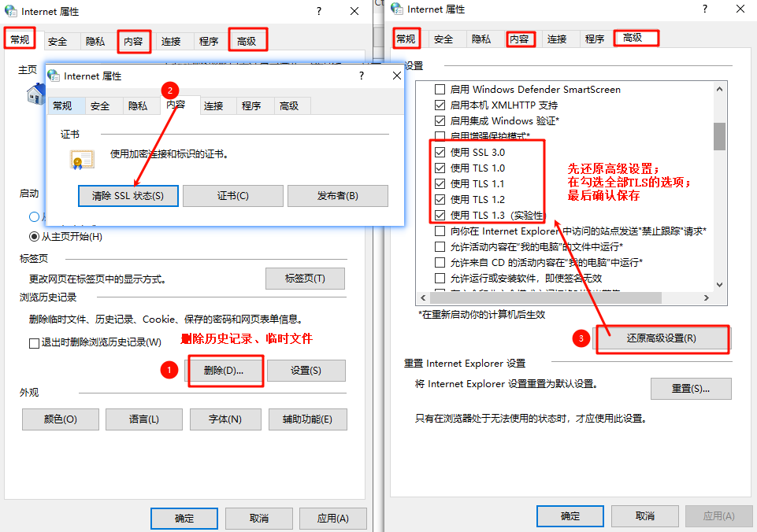Click the settings list scroll-up arrow

coord(719,89)
